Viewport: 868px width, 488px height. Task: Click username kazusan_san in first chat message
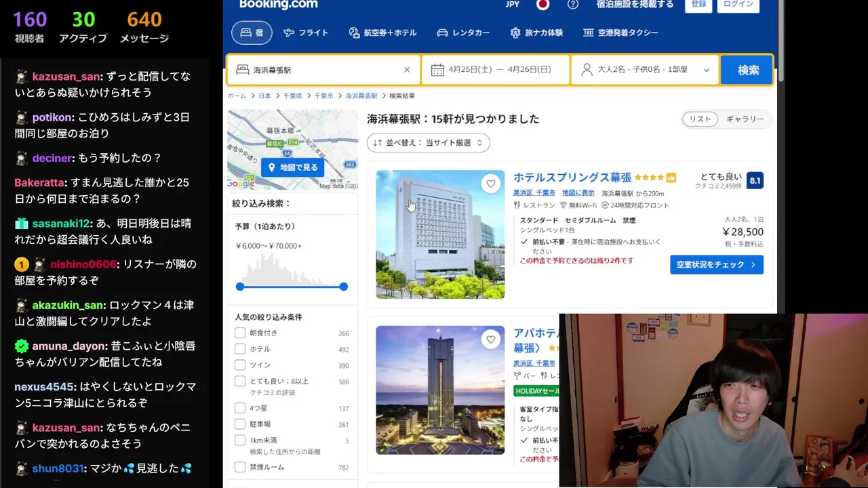click(x=66, y=77)
